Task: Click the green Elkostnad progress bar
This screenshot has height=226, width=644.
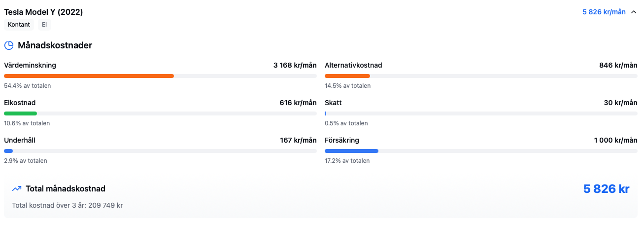Action: (20, 113)
